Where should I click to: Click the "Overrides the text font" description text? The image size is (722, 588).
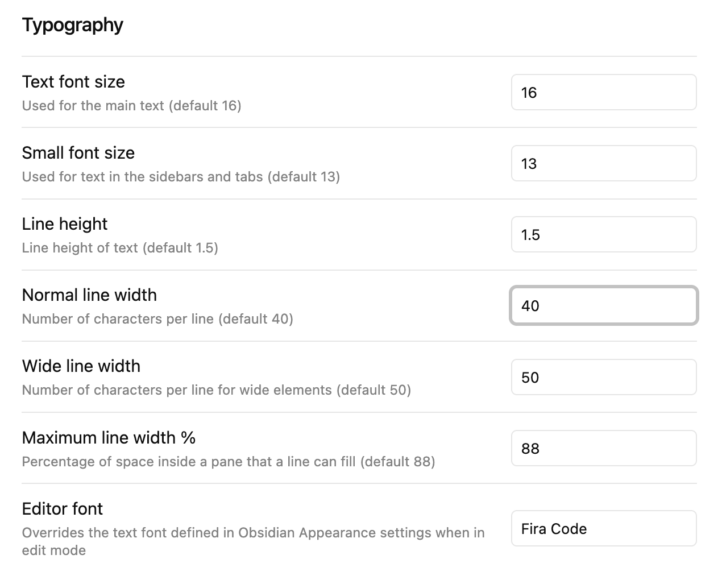253,533
